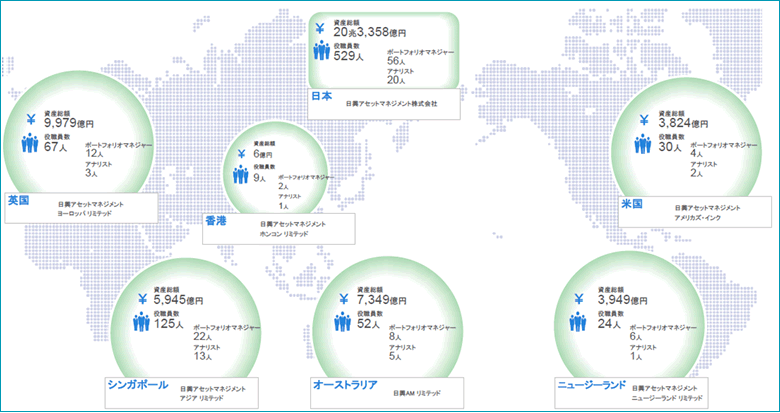780x413 pixels.
Task: Click the 24人 employee count
Action: point(609,324)
